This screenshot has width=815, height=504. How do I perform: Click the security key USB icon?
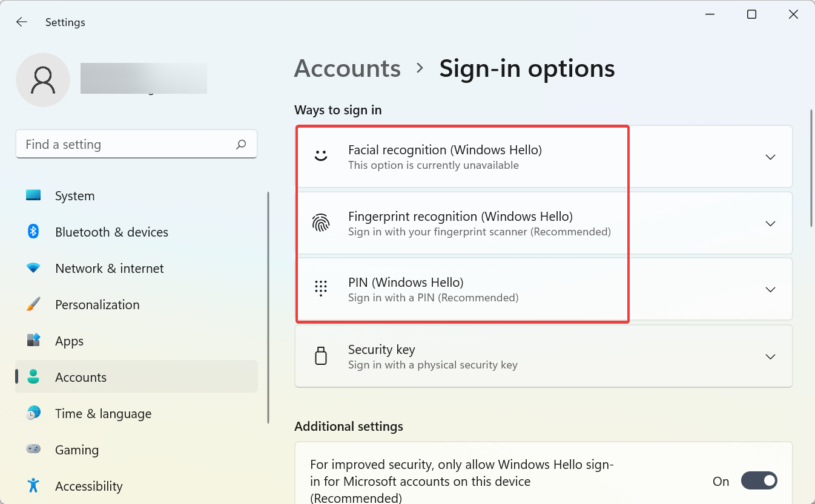[x=321, y=356]
